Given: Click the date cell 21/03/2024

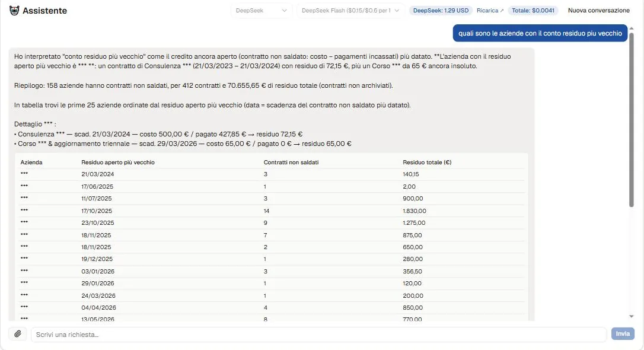Looking at the screenshot, I should tap(98, 174).
